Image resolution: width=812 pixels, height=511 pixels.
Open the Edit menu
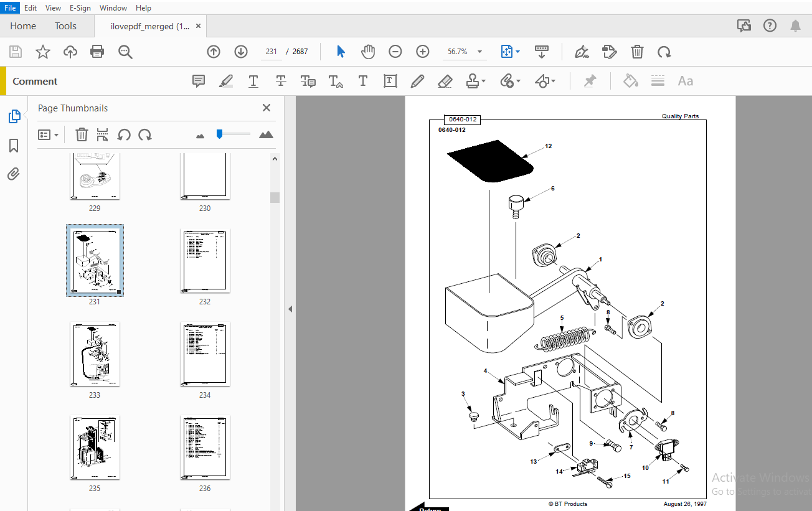(x=31, y=7)
